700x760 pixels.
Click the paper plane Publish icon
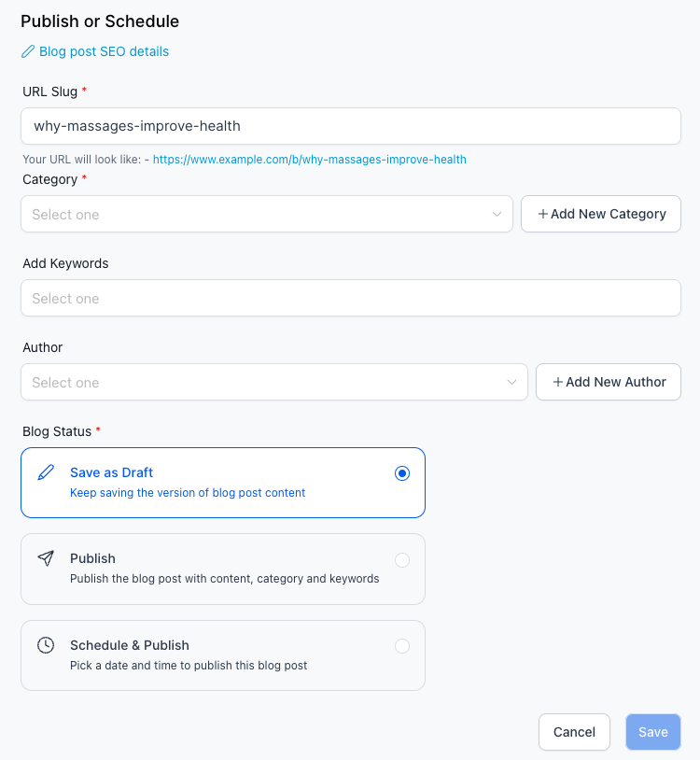[x=46, y=558]
